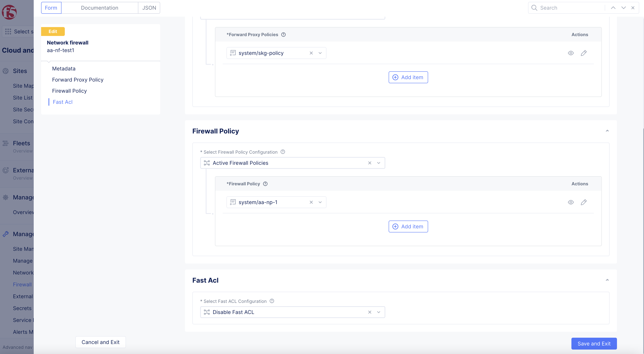The width and height of the screenshot is (644, 354).
Task: View system/aa-np-1 with eye icon
Action: coord(570,202)
